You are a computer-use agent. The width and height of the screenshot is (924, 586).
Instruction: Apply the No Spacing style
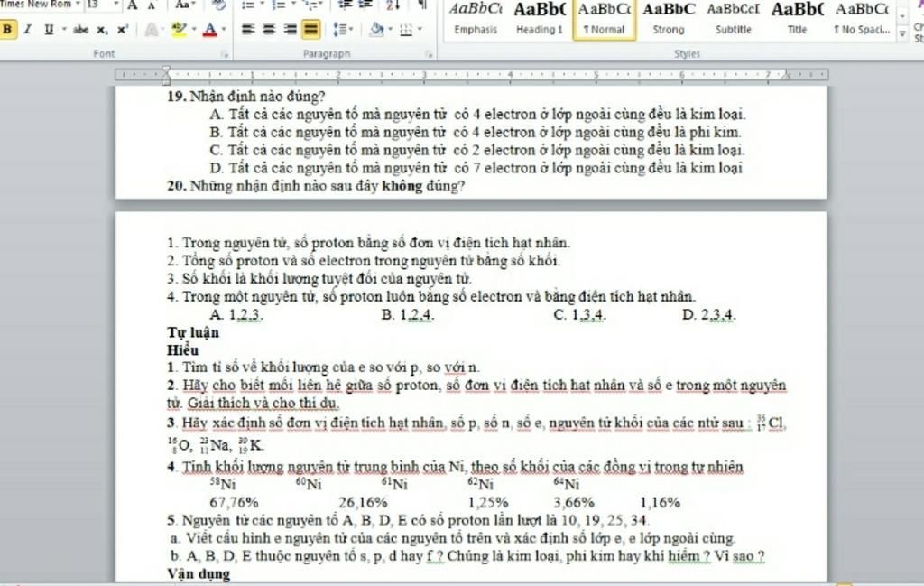click(862, 18)
